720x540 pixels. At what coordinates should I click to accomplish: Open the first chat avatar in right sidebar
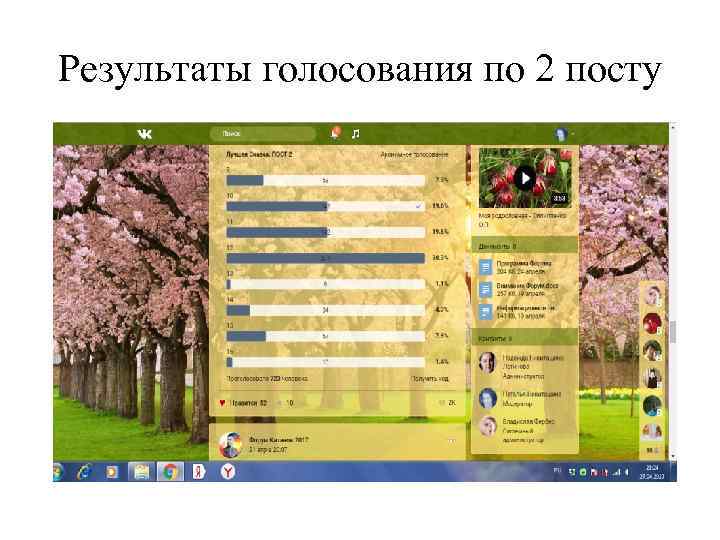[x=652, y=295]
